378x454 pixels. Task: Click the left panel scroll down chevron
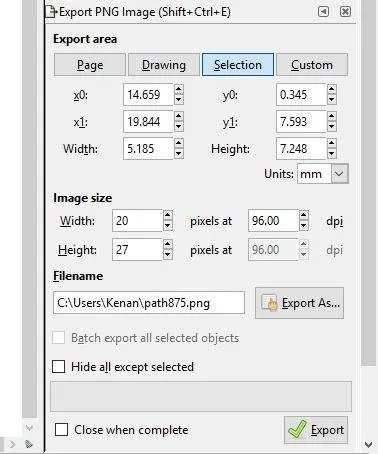29,428
